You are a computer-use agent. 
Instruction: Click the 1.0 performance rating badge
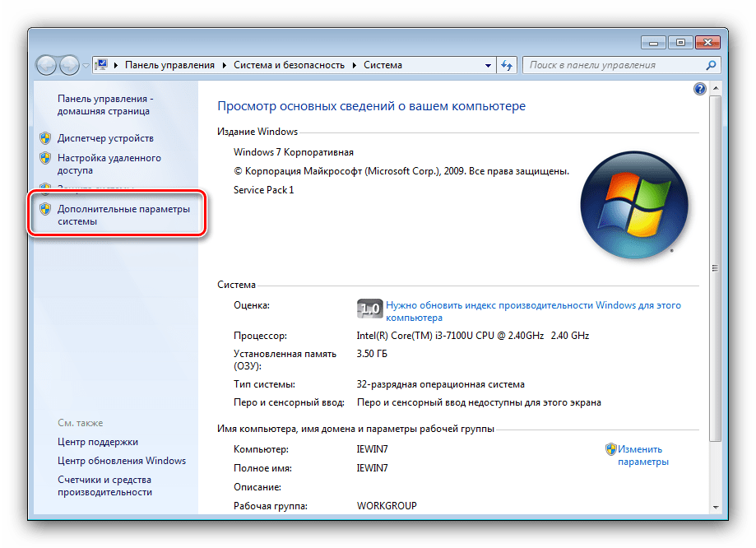click(370, 309)
